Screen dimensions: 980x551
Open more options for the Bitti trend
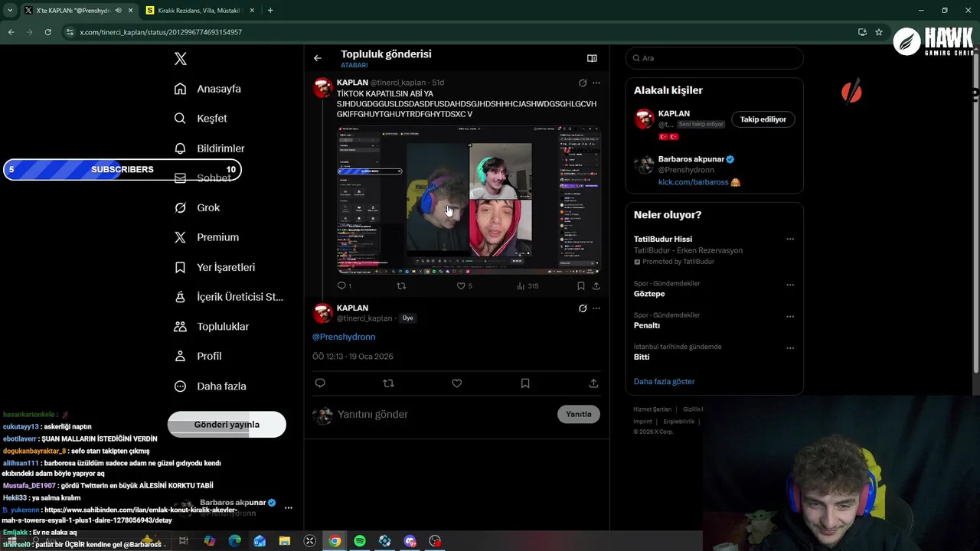pyautogui.click(x=790, y=348)
